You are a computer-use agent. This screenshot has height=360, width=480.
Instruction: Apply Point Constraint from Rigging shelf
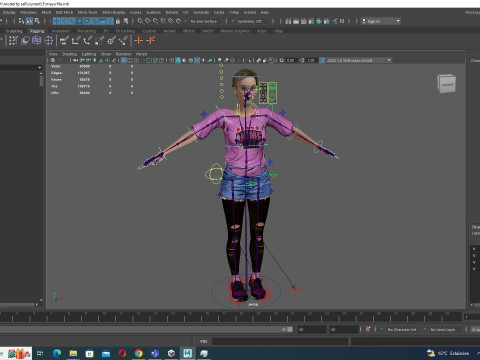[x=76, y=41]
